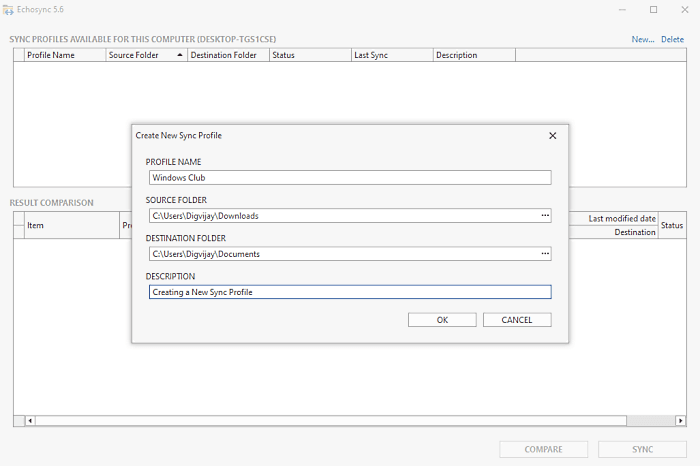Click the horizontal scrollbar track in results
The height and width of the screenshot is (466, 700).
[x=330, y=420]
